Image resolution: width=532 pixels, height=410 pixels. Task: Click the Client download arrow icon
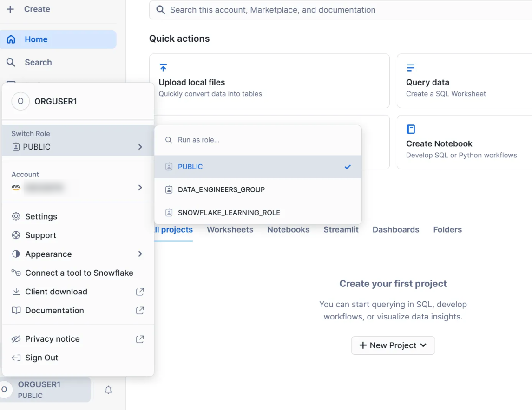16,292
